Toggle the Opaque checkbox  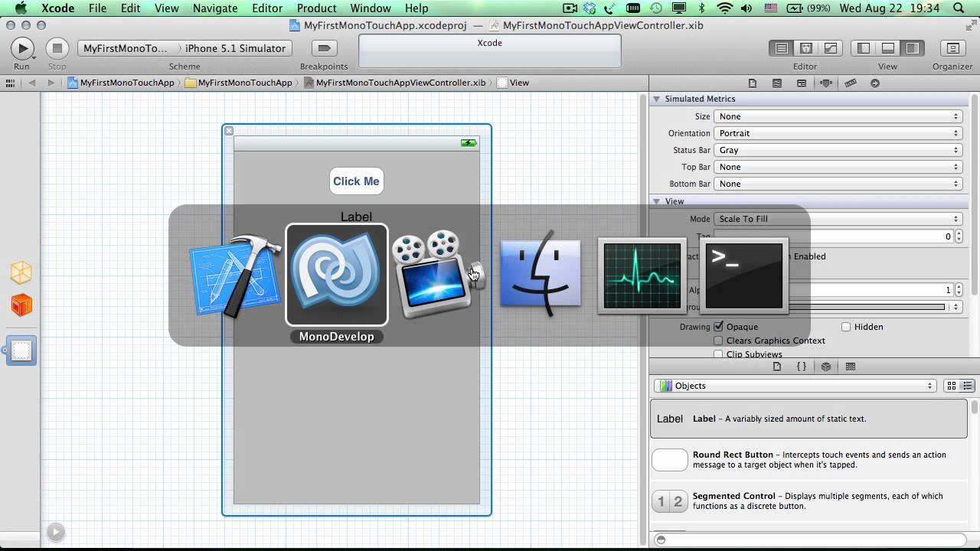coord(718,327)
